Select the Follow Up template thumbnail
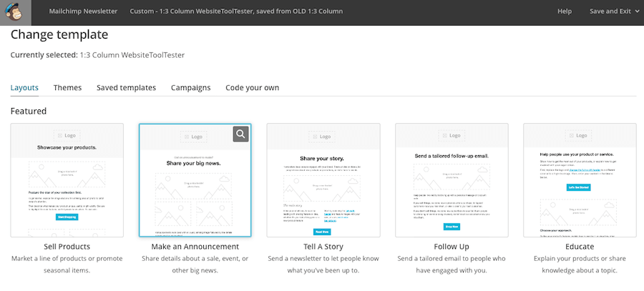Screen dimensions: 644x291 [x=452, y=180]
